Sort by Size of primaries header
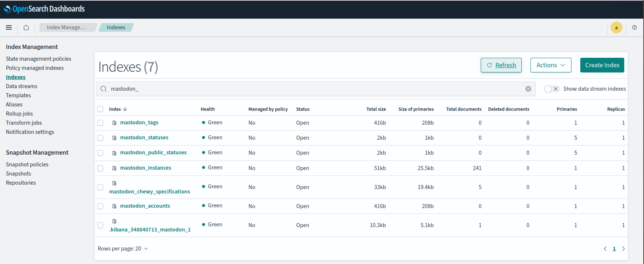The image size is (644, 264). point(416,109)
